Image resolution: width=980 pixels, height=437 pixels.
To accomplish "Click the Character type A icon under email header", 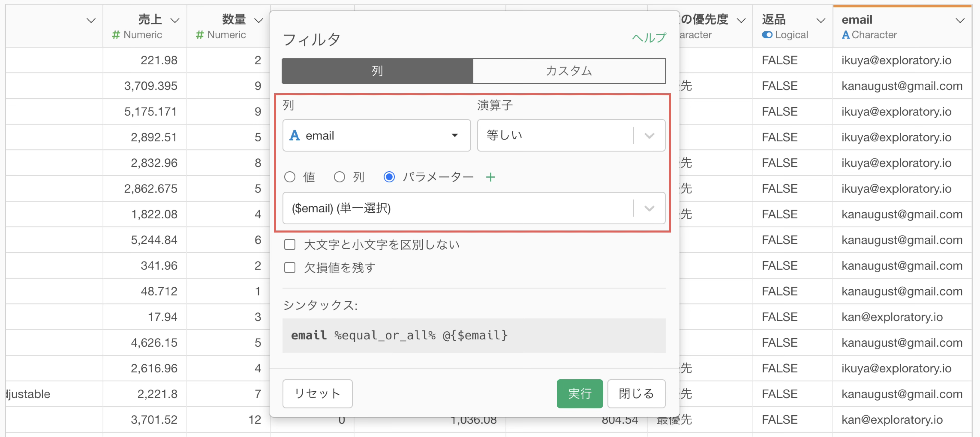I will [845, 35].
